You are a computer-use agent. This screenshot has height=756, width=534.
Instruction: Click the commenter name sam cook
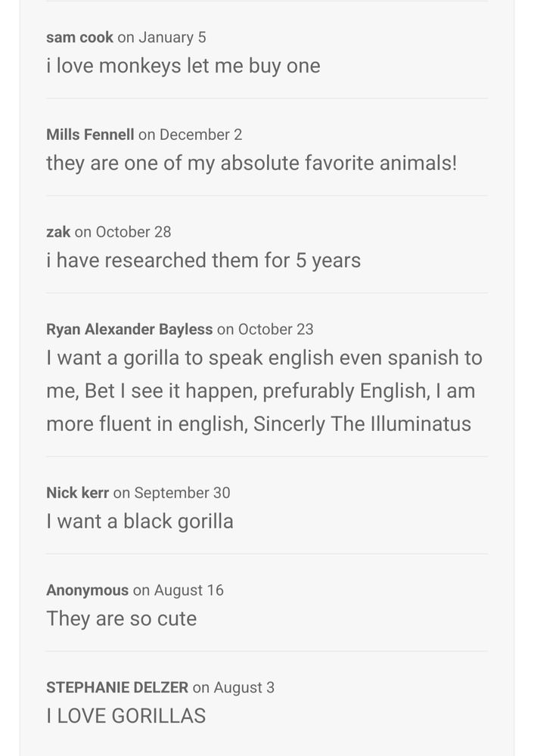79,37
